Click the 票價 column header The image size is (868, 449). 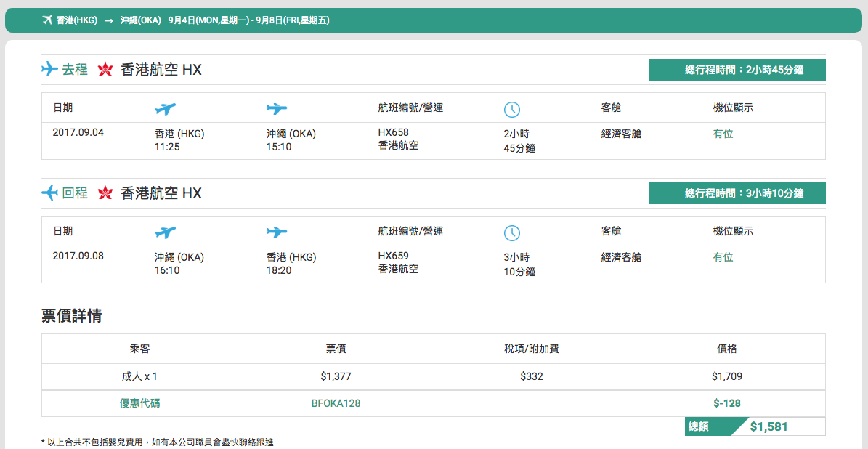point(336,349)
